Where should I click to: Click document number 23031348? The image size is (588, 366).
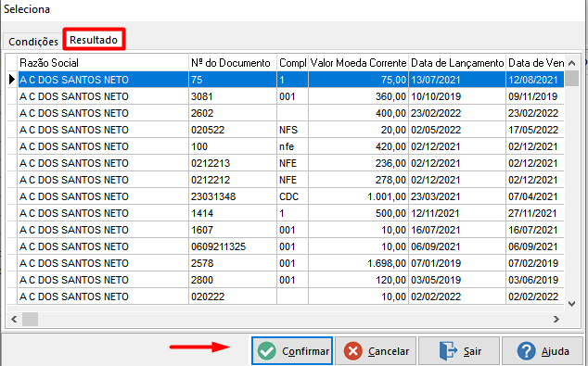233,196
